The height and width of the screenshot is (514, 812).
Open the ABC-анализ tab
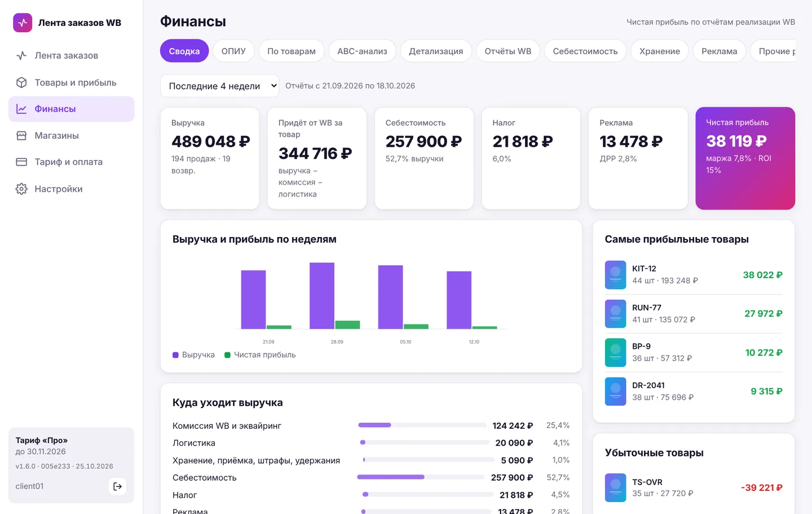(362, 51)
